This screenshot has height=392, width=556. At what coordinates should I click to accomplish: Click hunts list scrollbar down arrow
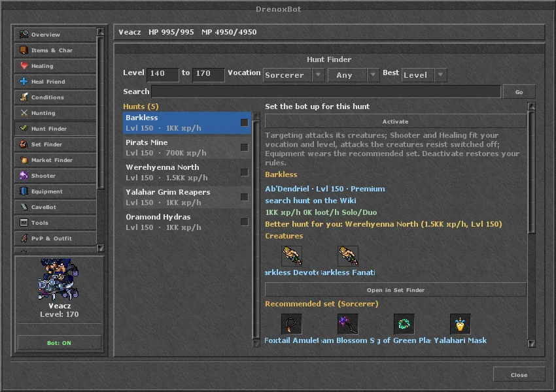[x=256, y=343]
